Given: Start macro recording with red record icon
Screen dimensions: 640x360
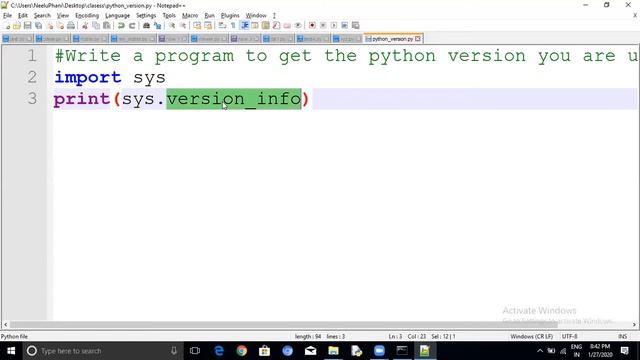Looking at the screenshot, I should [x=312, y=25].
